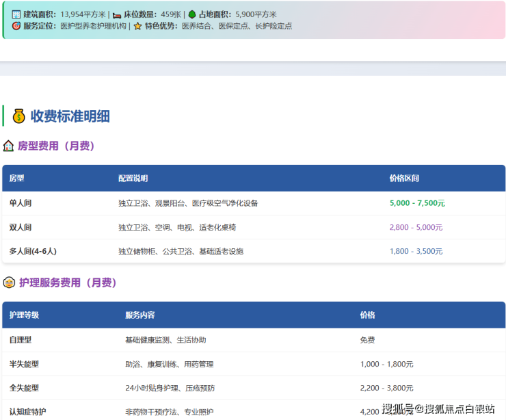This screenshot has height=420, width=506.
Task: Click the 多人间(4-6人) row label
Action: click(33, 251)
